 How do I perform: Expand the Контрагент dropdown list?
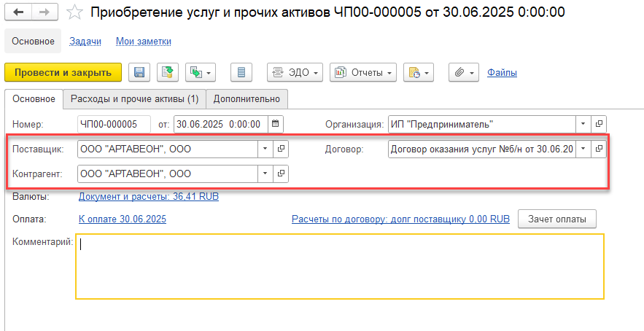pos(263,174)
